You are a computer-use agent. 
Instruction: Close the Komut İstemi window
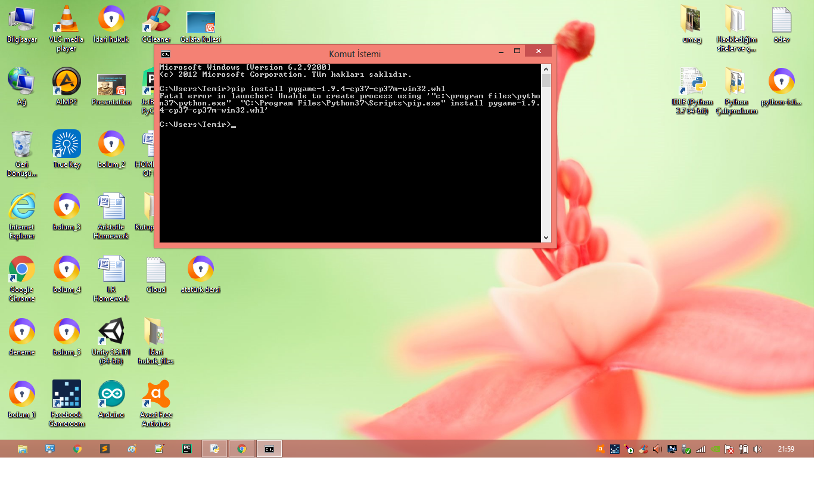pyautogui.click(x=539, y=51)
